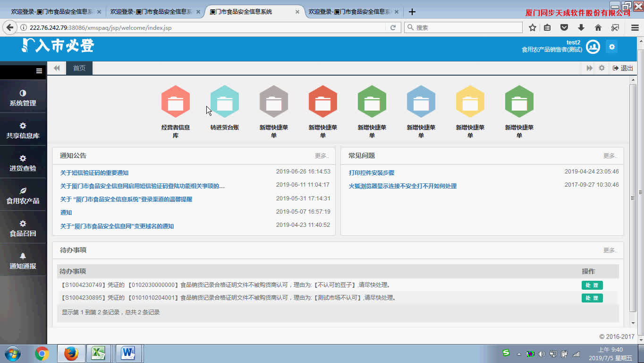This screenshot has height=363, width=644.
Task: Open 更多 in 待办事项 panel
Action: [x=610, y=250]
